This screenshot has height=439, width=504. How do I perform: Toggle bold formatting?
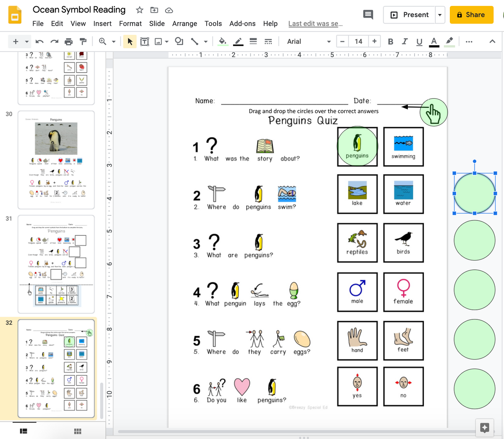[391, 41]
